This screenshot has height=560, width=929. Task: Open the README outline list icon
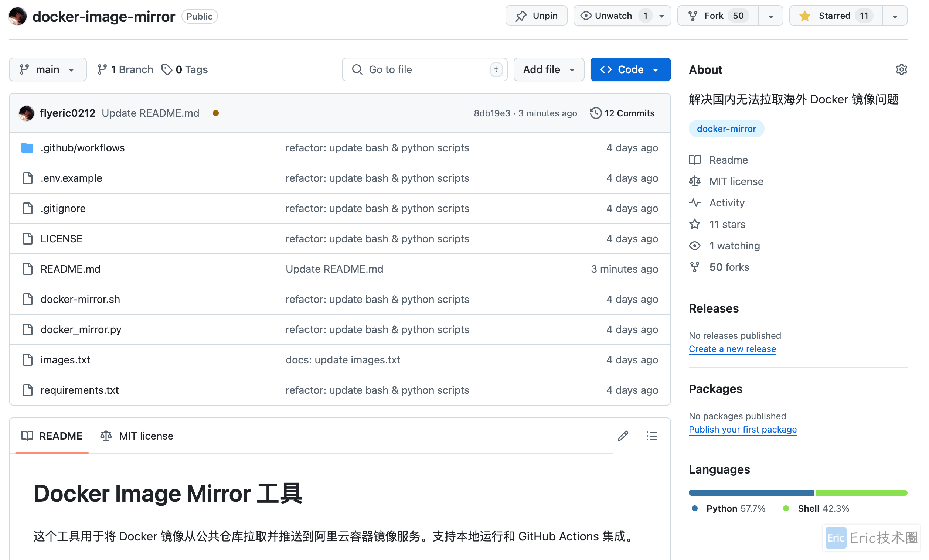coord(651,436)
